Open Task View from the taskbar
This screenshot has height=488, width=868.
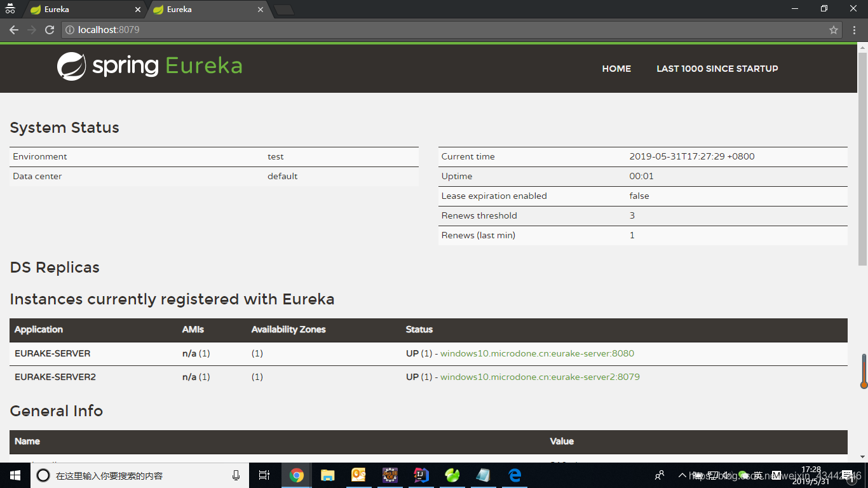[264, 475]
